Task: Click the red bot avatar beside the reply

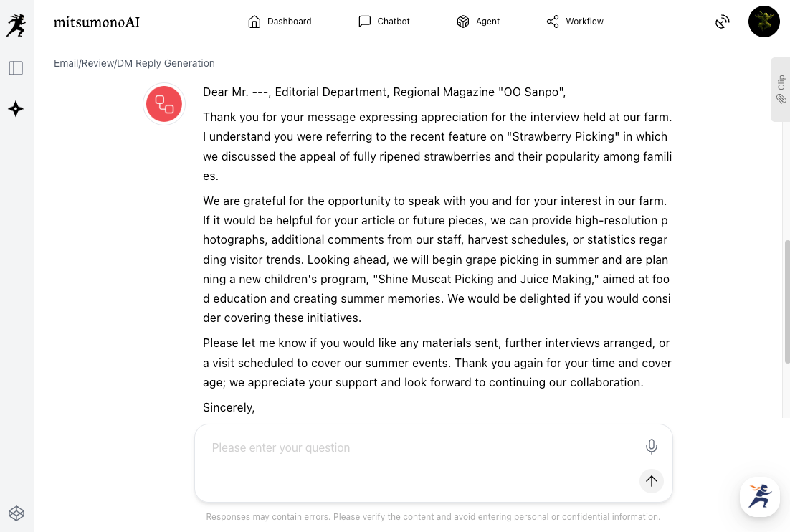Action: [x=164, y=105]
